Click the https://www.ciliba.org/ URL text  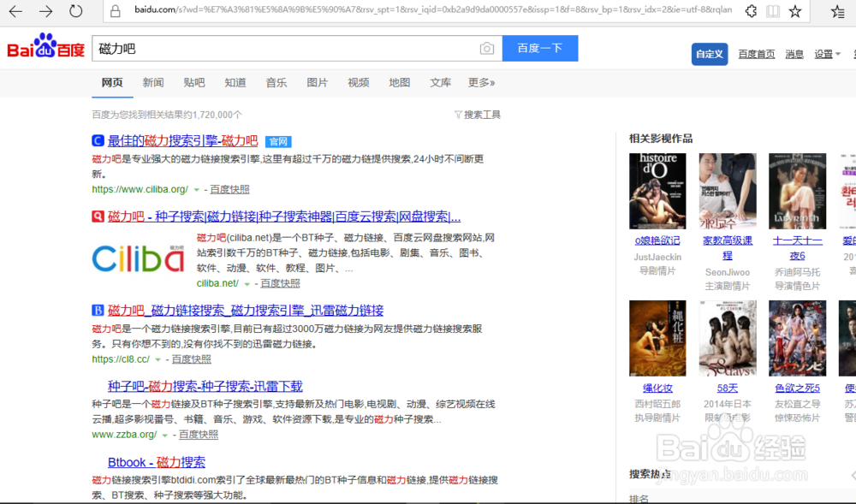coord(140,189)
